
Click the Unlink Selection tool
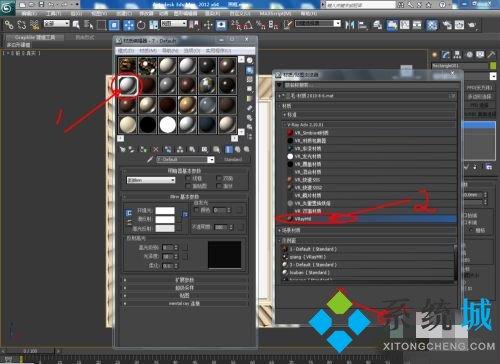coord(22,25)
